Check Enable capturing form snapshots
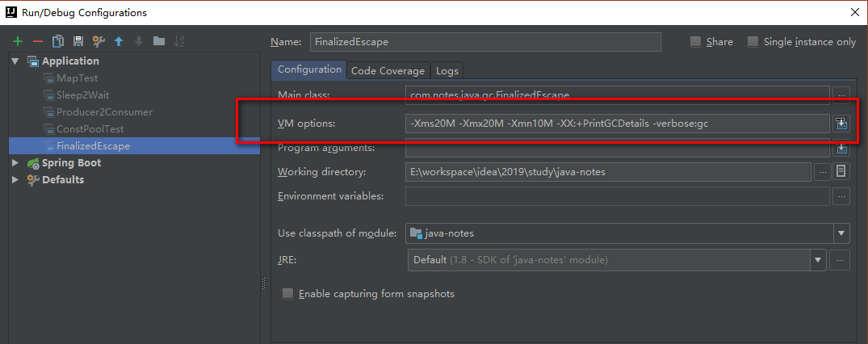868x344 pixels. (288, 294)
